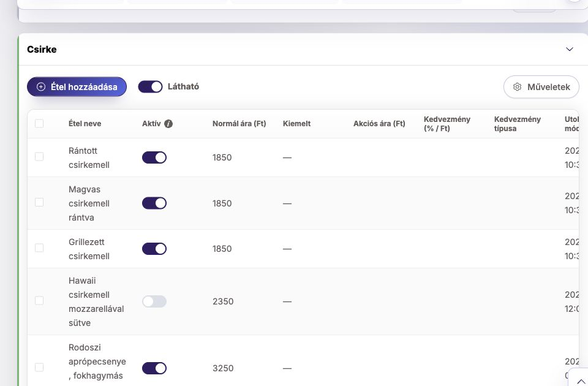The width and height of the screenshot is (588, 386).
Task: Click the Kiemelt dash for Rántott csirkemell
Action: point(287,157)
